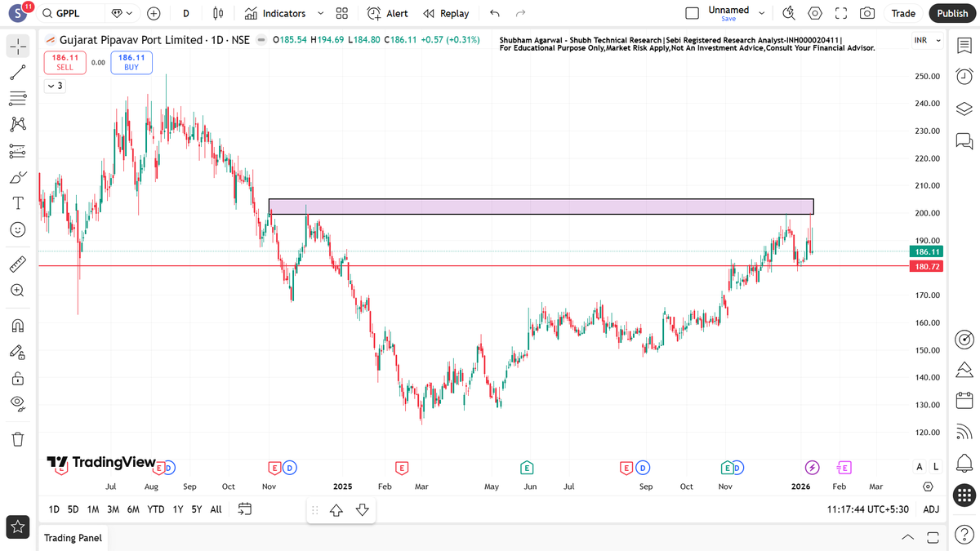Image resolution: width=980 pixels, height=551 pixels.
Task: Start bar Replay mode
Action: point(446,13)
